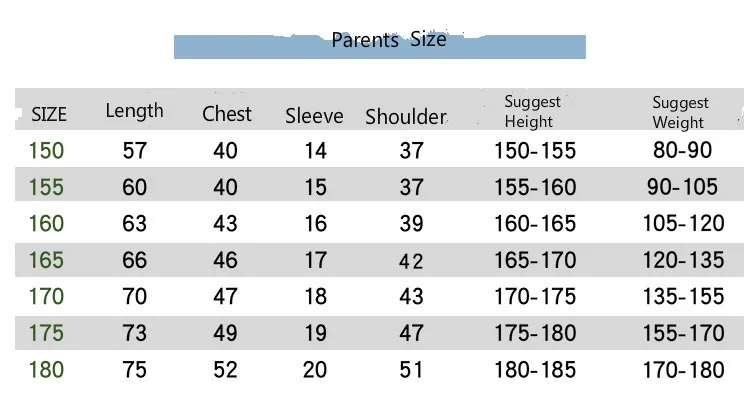Select the size 170 label

click(x=46, y=297)
